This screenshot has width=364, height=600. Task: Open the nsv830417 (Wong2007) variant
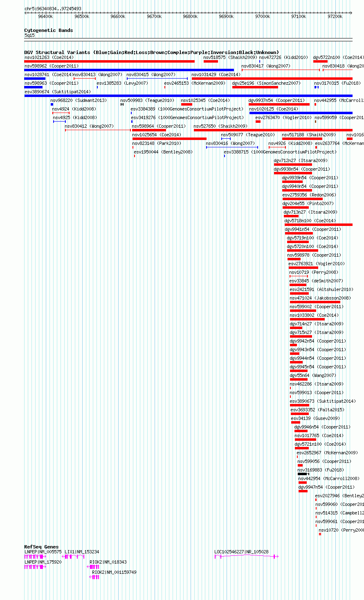point(281,70)
